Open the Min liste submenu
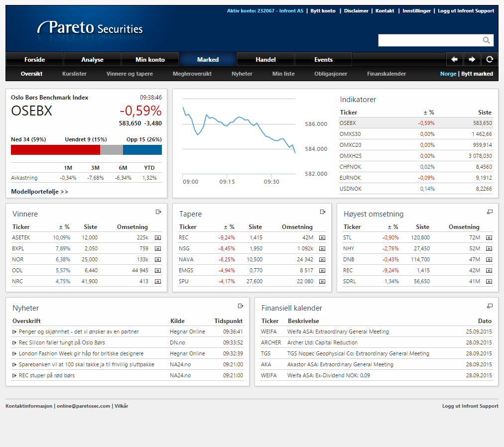The image size is (504, 447). point(283,74)
